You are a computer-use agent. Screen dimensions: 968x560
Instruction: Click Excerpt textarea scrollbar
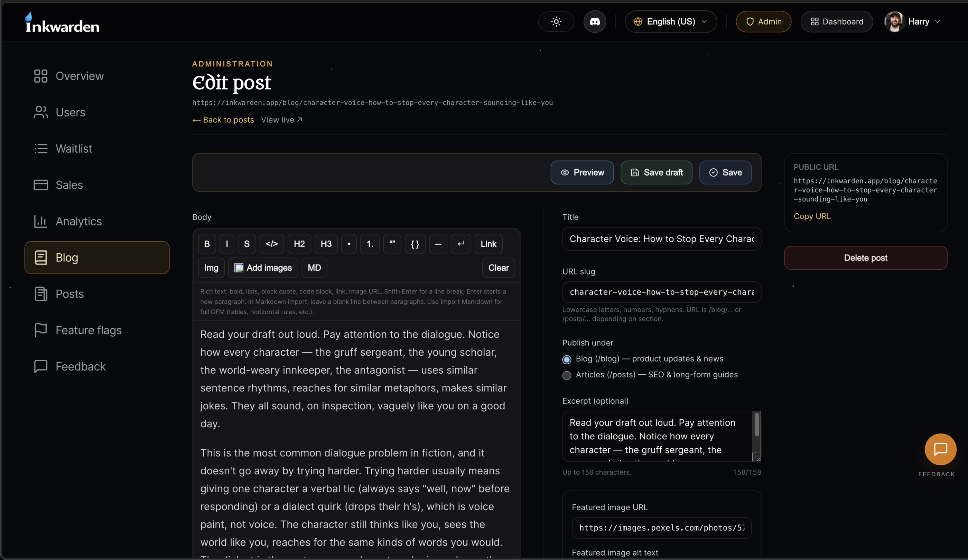click(756, 424)
